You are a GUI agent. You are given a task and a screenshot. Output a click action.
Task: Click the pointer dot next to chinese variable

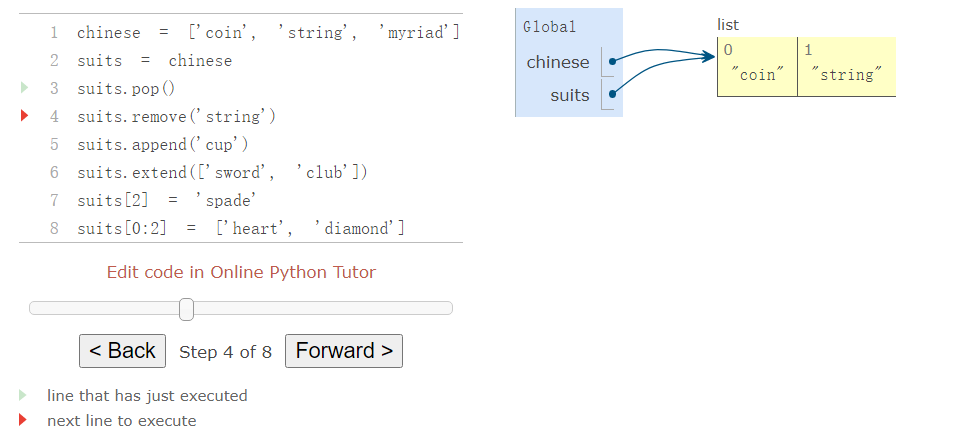(x=612, y=61)
